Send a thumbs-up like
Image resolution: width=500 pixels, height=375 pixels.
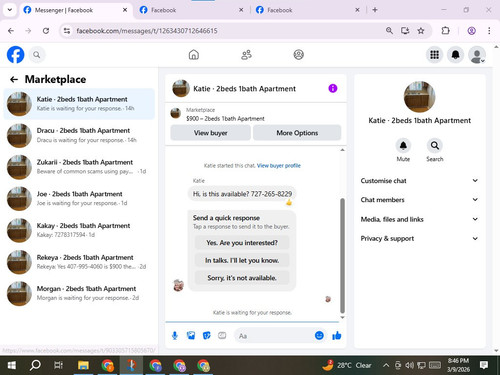[x=337, y=335]
